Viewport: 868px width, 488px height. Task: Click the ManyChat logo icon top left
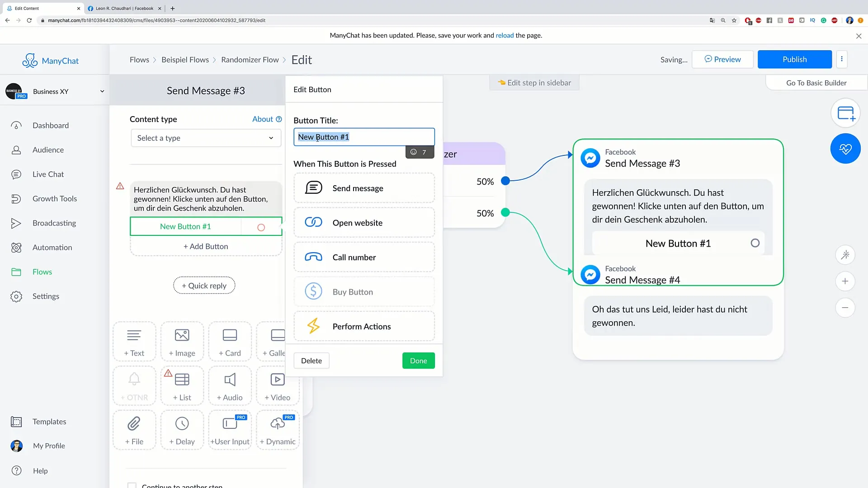pyautogui.click(x=30, y=60)
